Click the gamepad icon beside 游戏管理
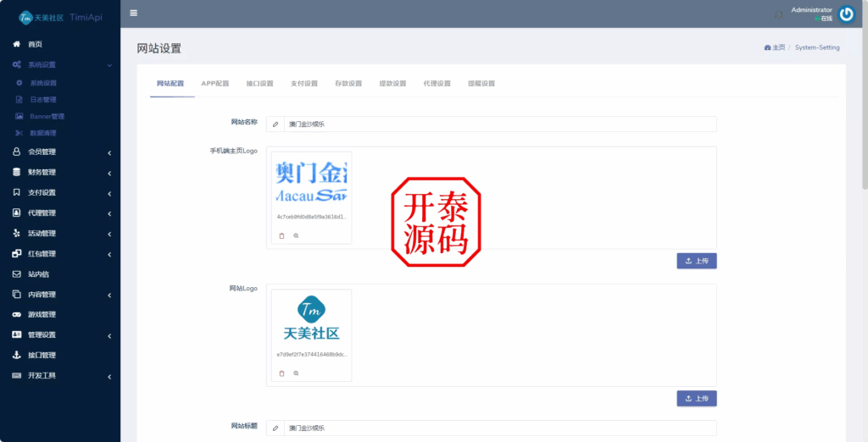Viewport: 868px width, 442px height. click(17, 314)
